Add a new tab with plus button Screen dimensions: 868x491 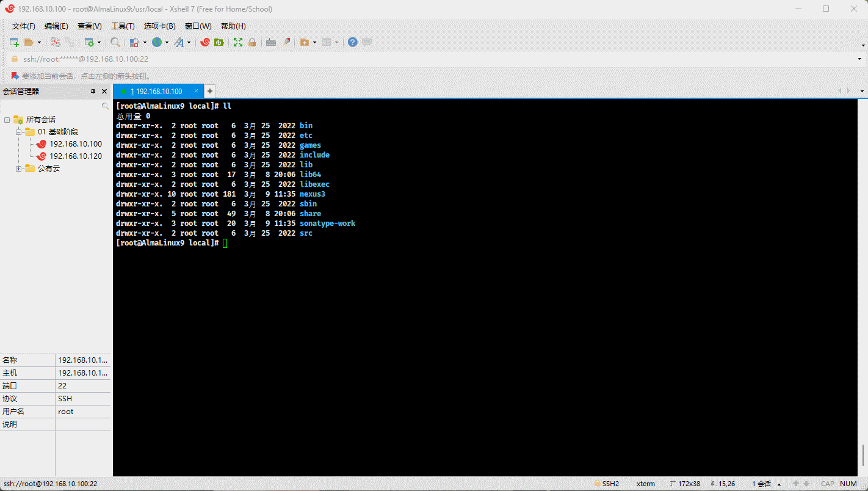coord(209,91)
